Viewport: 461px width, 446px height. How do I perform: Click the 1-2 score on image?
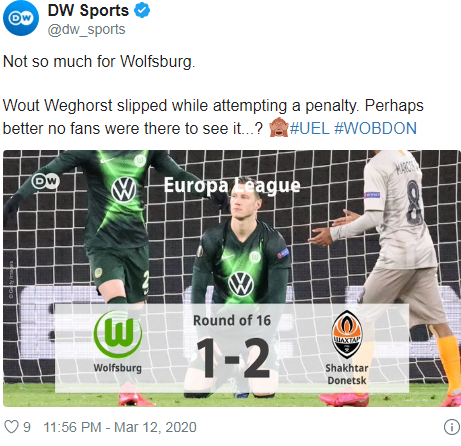click(x=233, y=358)
